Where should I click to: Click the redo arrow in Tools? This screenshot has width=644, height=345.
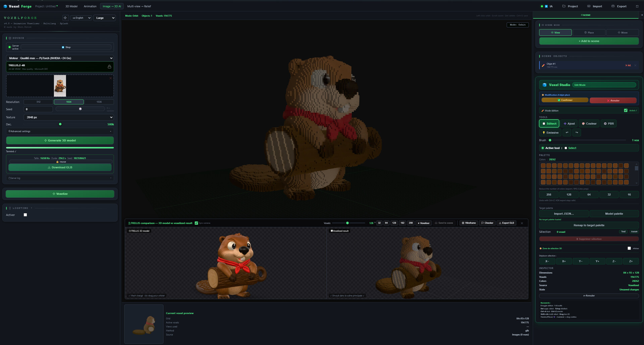click(x=577, y=133)
